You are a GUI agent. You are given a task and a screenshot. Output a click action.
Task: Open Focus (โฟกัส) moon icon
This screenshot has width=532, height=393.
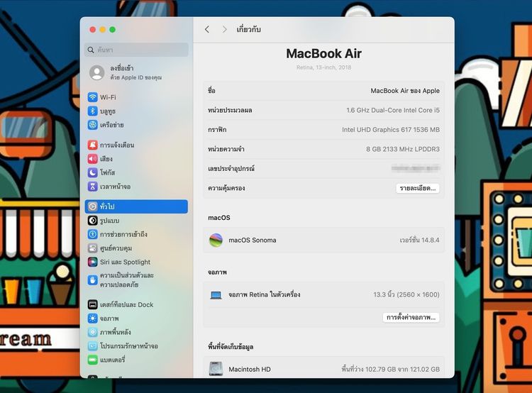coord(93,172)
